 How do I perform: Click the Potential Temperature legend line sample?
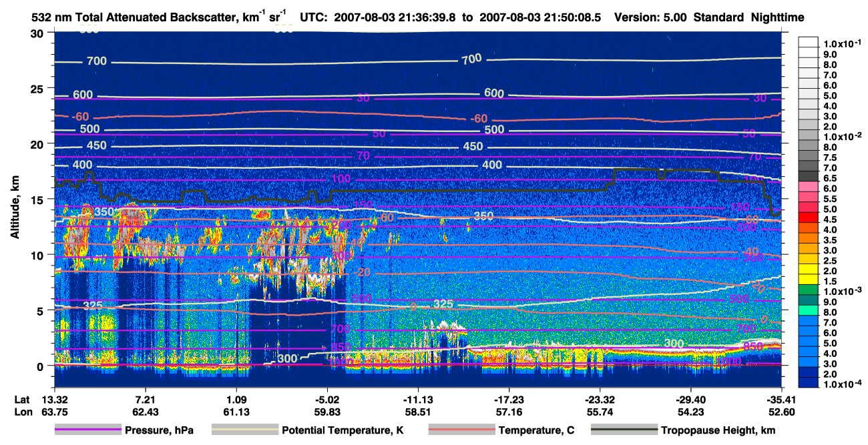(x=245, y=430)
